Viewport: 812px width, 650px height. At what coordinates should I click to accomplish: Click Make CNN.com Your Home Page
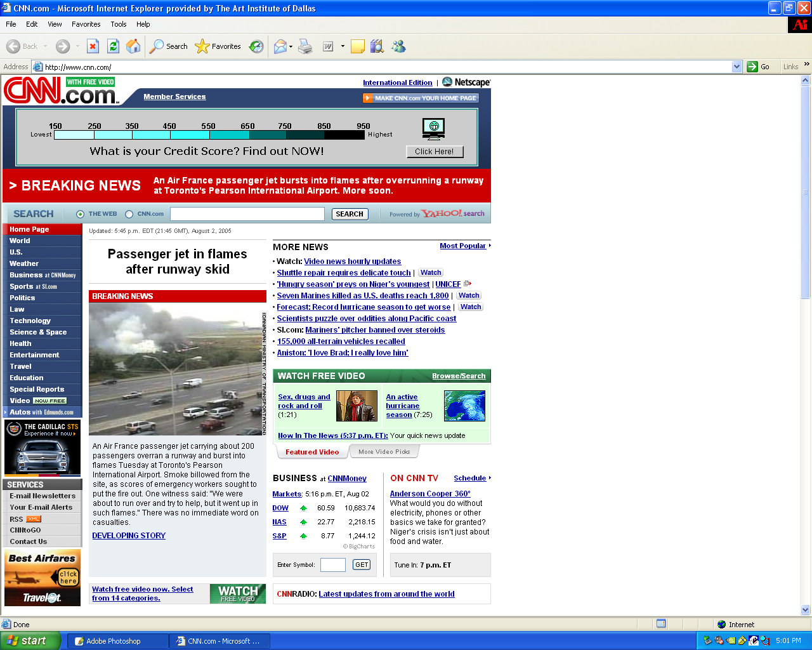click(421, 98)
